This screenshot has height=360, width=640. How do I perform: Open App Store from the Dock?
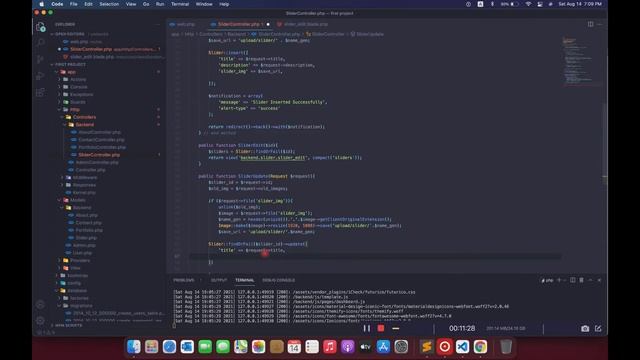383,347
